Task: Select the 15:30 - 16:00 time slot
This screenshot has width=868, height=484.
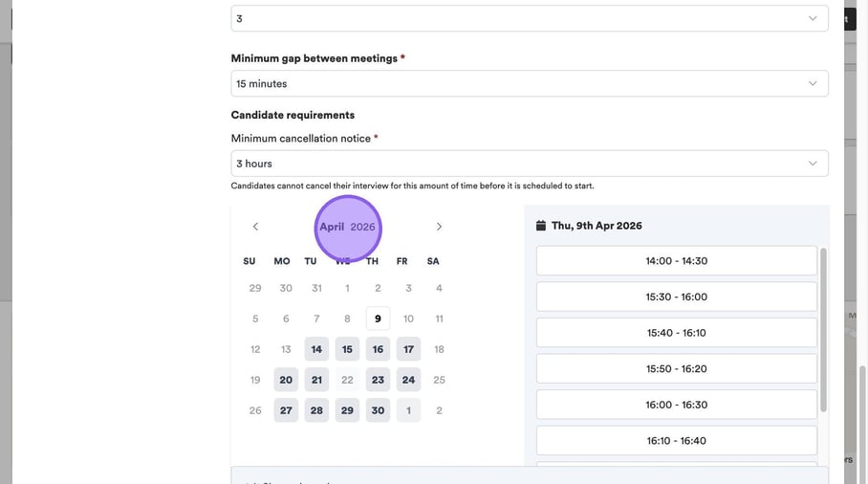Action: 676,297
